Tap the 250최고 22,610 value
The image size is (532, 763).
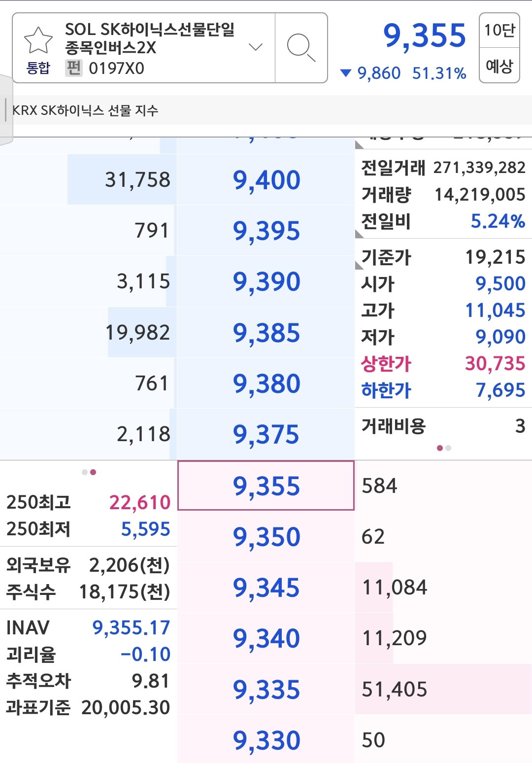(x=139, y=503)
